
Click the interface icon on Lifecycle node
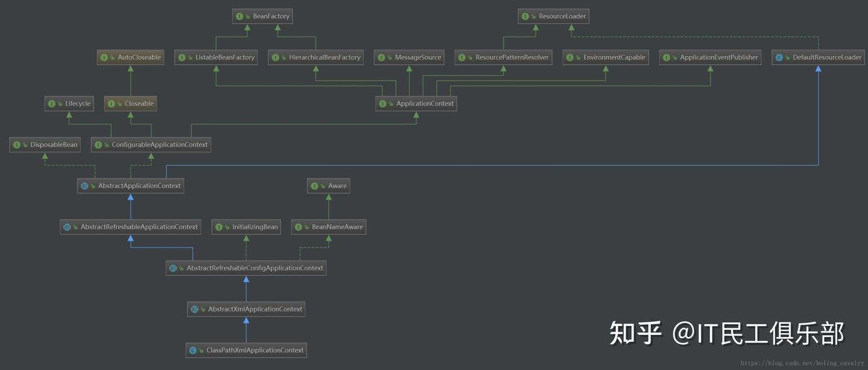(x=51, y=103)
